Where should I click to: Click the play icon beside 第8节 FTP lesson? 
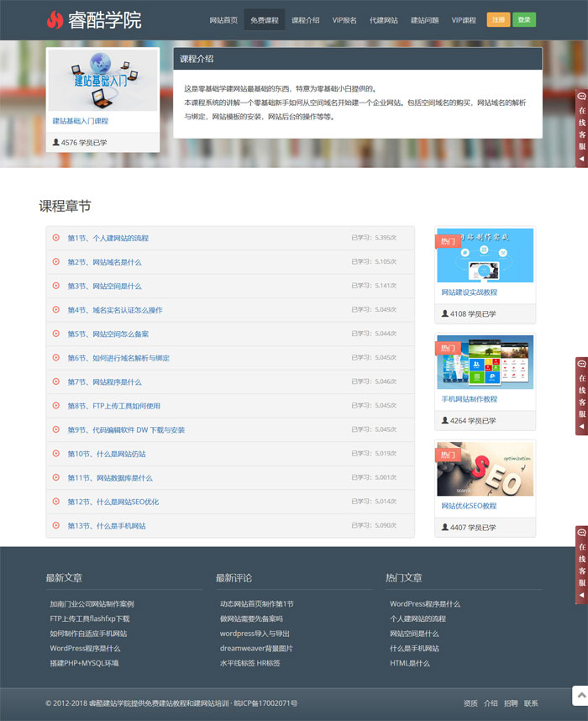click(x=56, y=405)
